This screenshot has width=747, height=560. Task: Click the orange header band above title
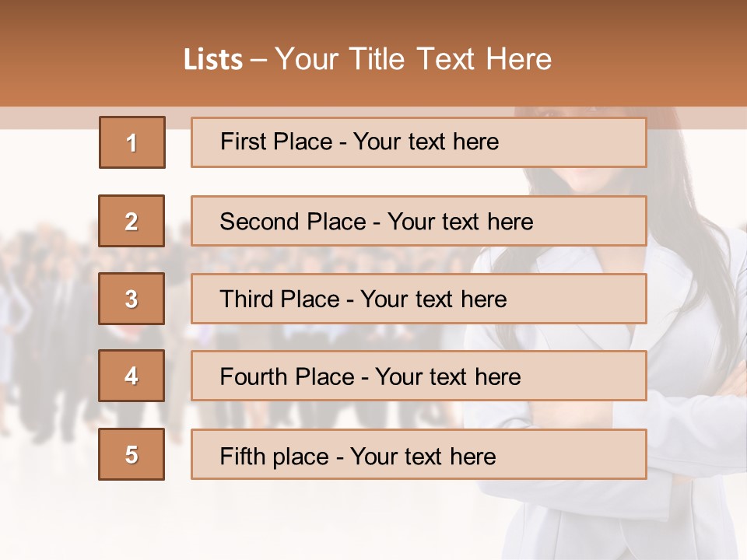click(x=373, y=17)
